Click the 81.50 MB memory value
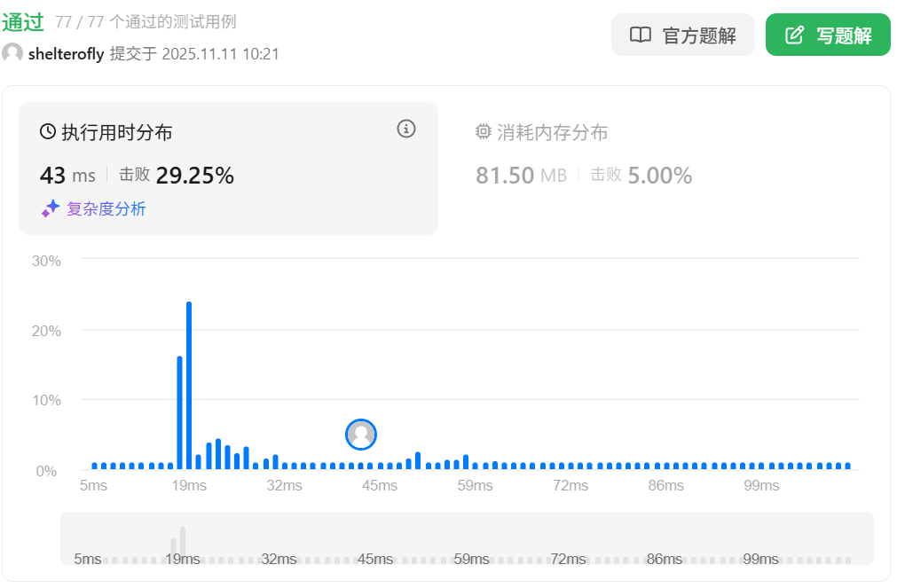 [520, 176]
